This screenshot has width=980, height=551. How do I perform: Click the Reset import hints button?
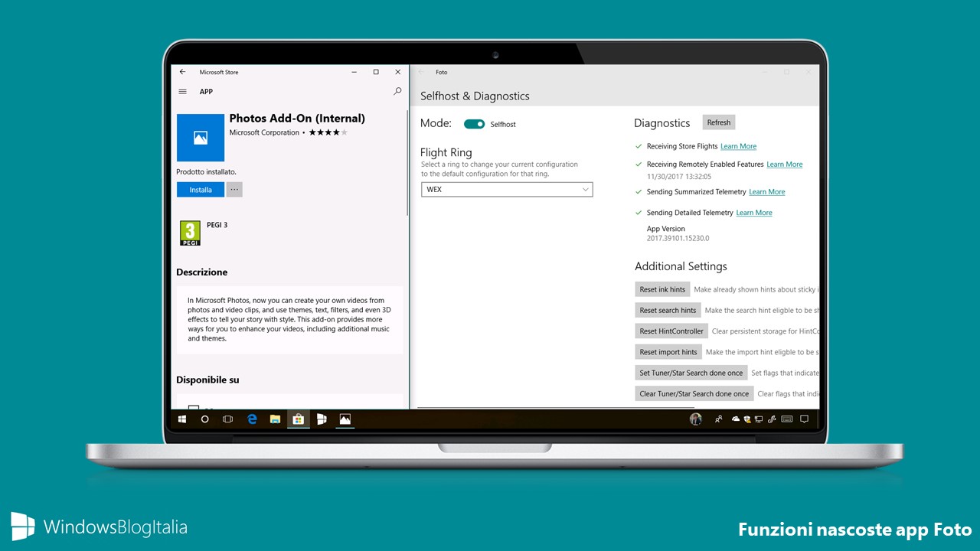point(668,352)
